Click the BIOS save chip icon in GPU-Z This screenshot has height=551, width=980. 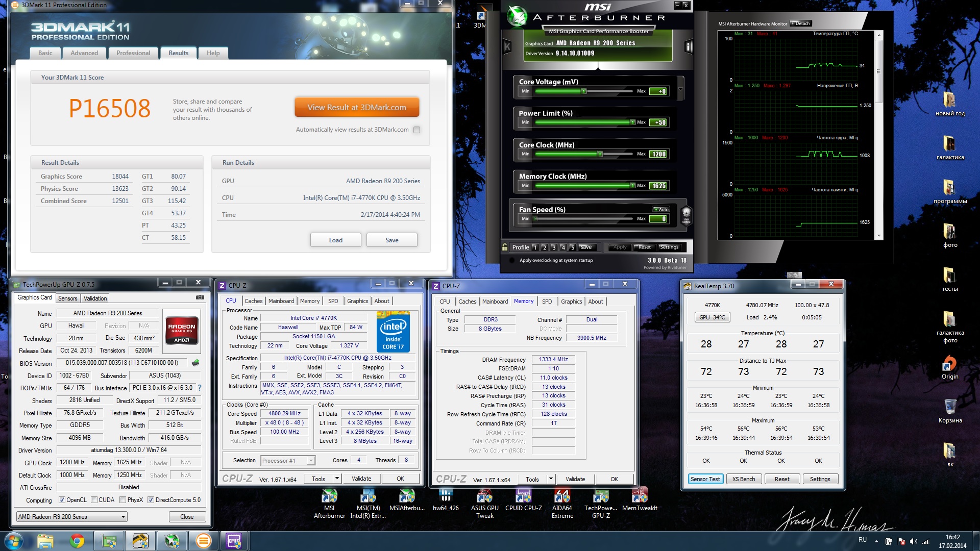coord(195,363)
